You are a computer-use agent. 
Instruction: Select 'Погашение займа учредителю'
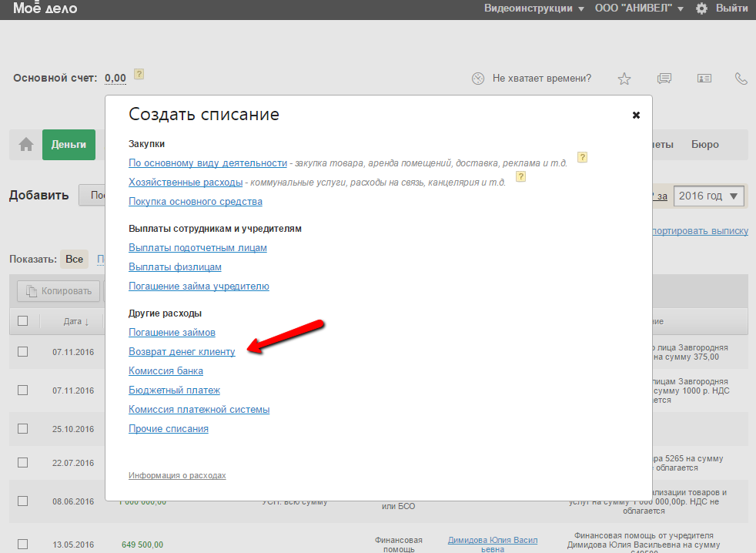pyautogui.click(x=199, y=287)
